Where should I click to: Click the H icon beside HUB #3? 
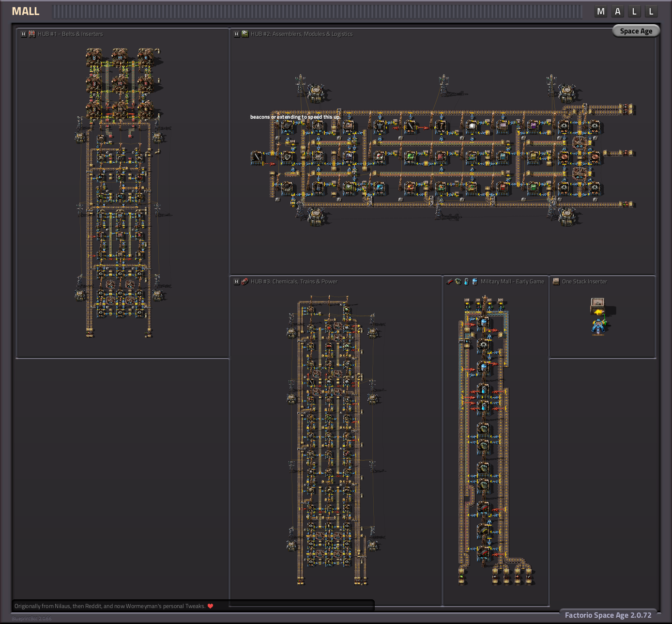point(236,282)
